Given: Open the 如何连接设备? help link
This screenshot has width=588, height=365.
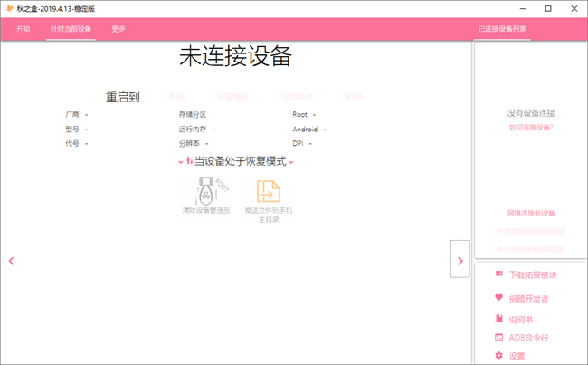Looking at the screenshot, I should [530, 128].
